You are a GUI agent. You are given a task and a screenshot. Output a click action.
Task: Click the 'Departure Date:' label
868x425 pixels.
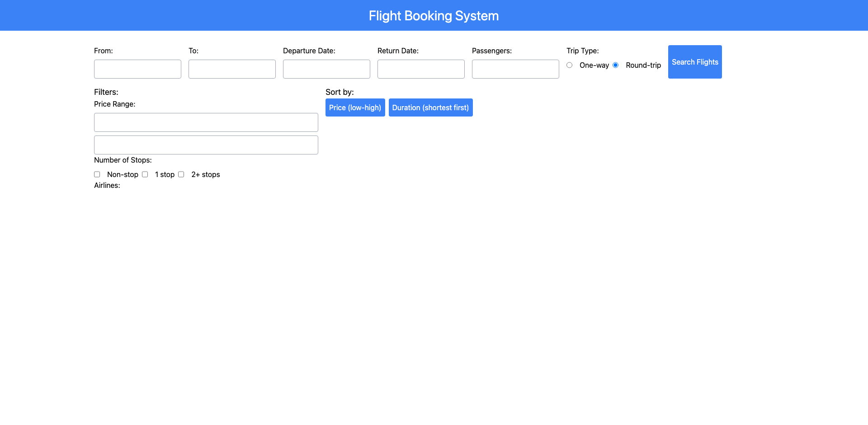click(309, 51)
